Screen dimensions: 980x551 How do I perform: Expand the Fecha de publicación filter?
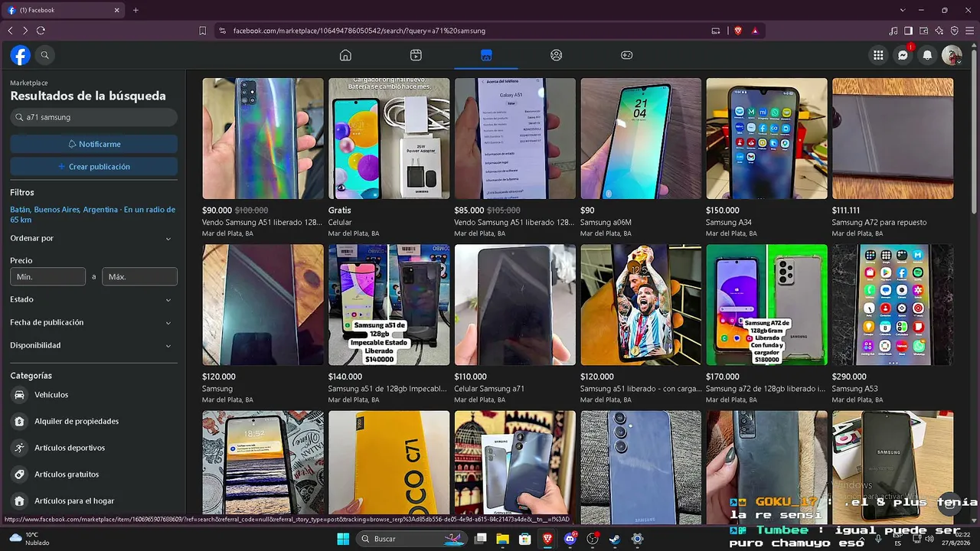click(93, 322)
